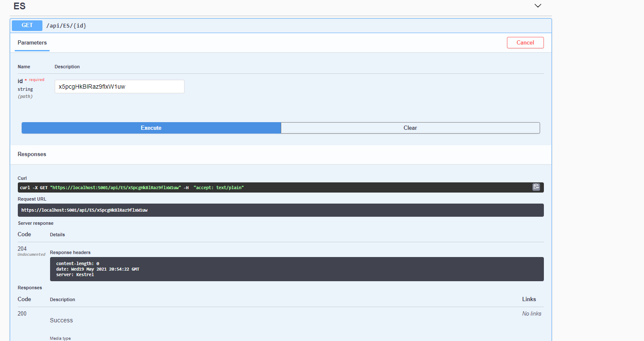Select the Parameters tab
This screenshot has width=644, height=341.
coord(32,43)
